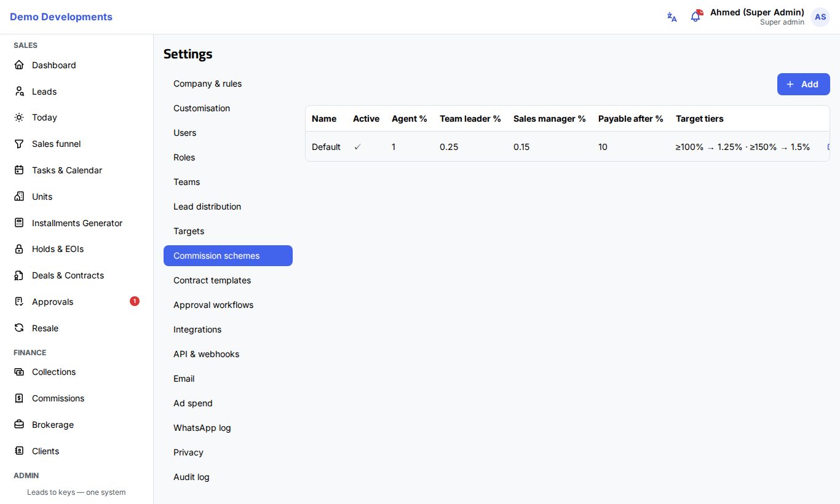Screen dimensions: 840x504
Task: Open notifications bell icon
Action: [x=695, y=17]
